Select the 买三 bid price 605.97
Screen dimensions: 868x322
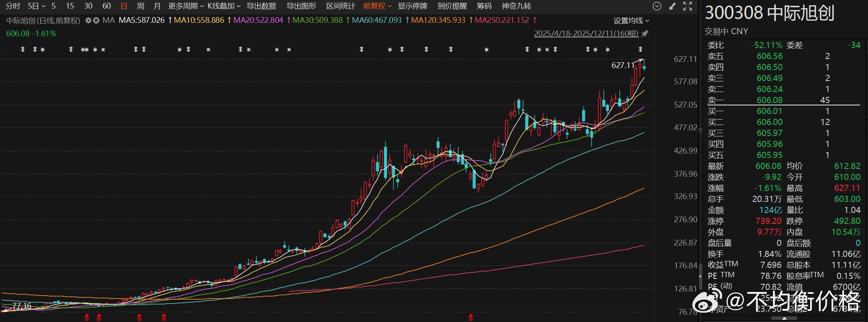click(x=770, y=133)
